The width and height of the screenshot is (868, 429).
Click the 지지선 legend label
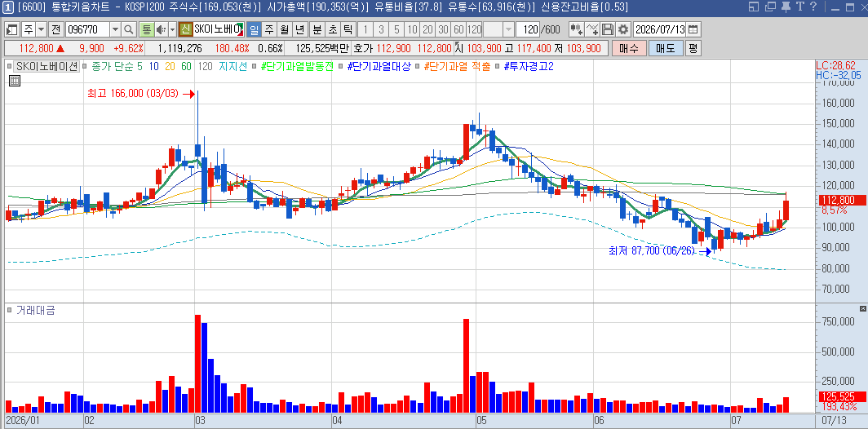[233, 66]
